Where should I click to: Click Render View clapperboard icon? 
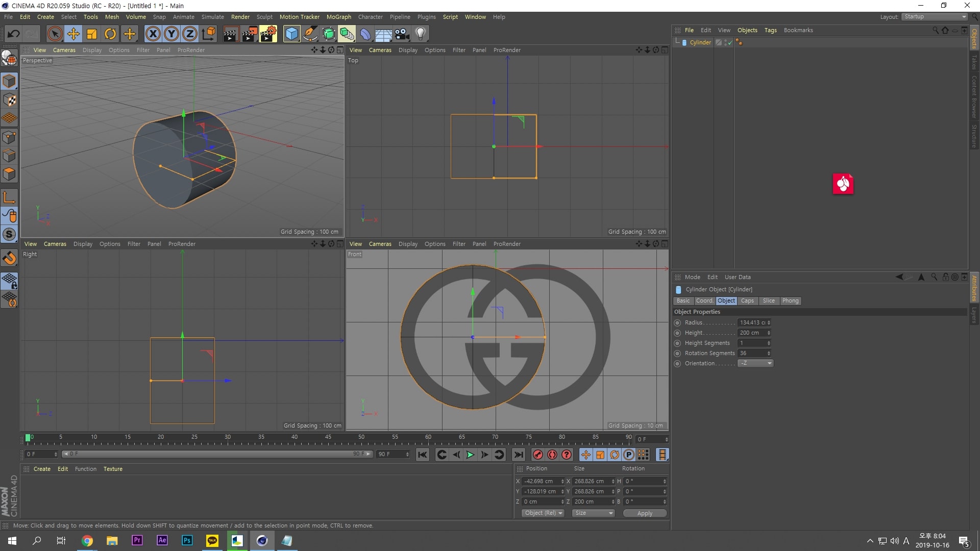(x=231, y=34)
